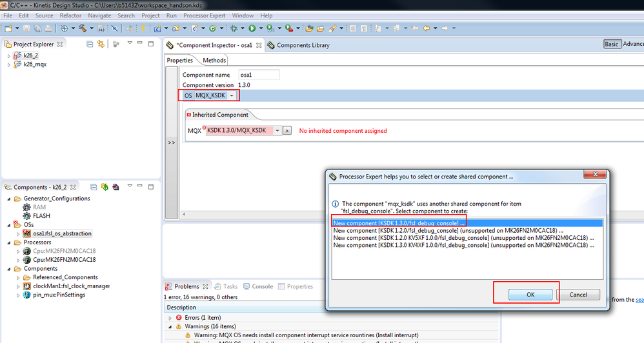Expand the k26_mqx project node

(x=8, y=64)
